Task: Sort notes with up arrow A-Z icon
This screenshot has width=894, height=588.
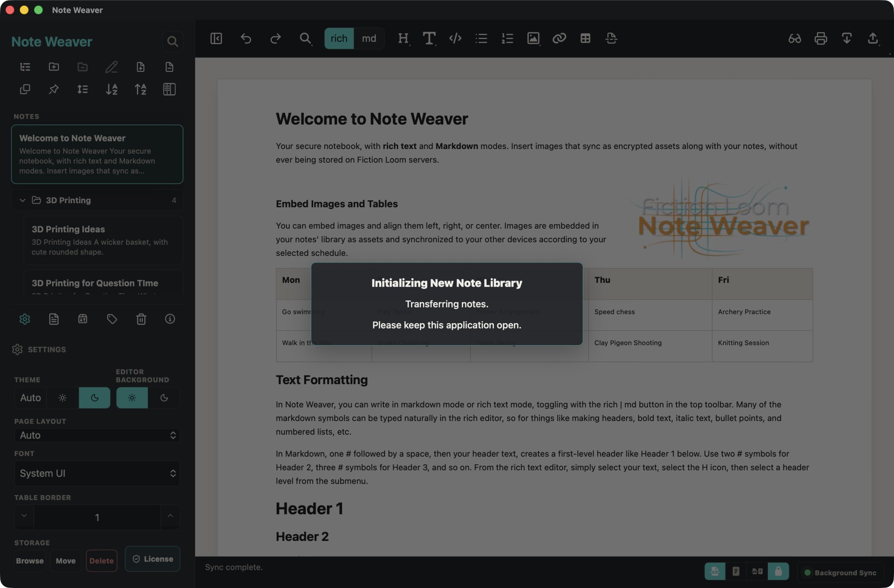Action: pyautogui.click(x=140, y=89)
